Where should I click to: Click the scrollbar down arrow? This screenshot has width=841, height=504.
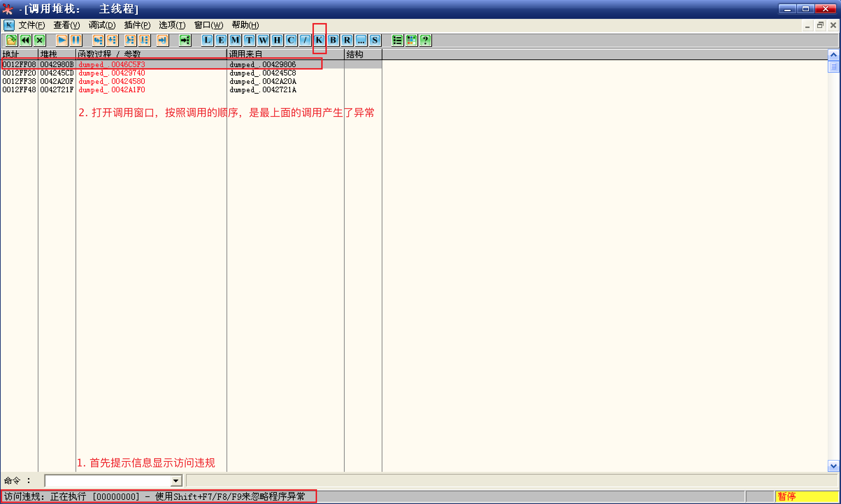click(x=833, y=466)
